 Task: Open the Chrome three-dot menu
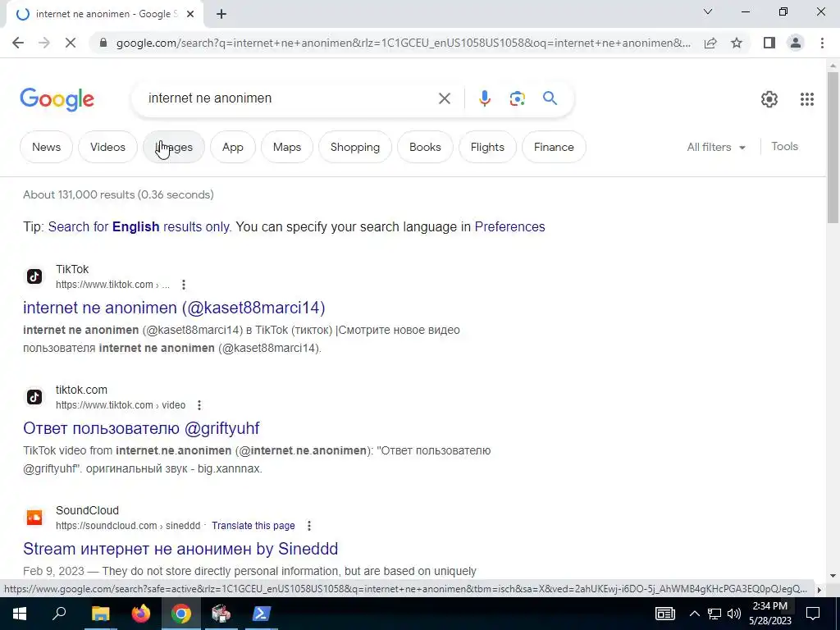coord(822,43)
